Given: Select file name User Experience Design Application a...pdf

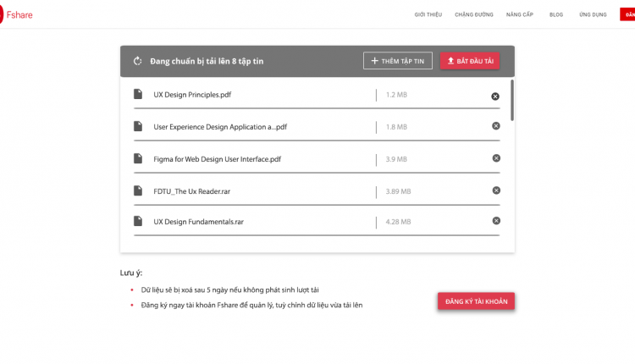Looking at the screenshot, I should pyautogui.click(x=220, y=127).
